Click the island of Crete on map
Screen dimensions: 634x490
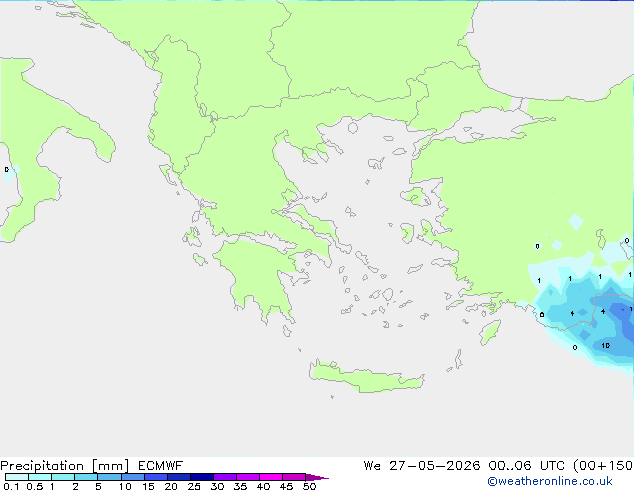[366, 377]
